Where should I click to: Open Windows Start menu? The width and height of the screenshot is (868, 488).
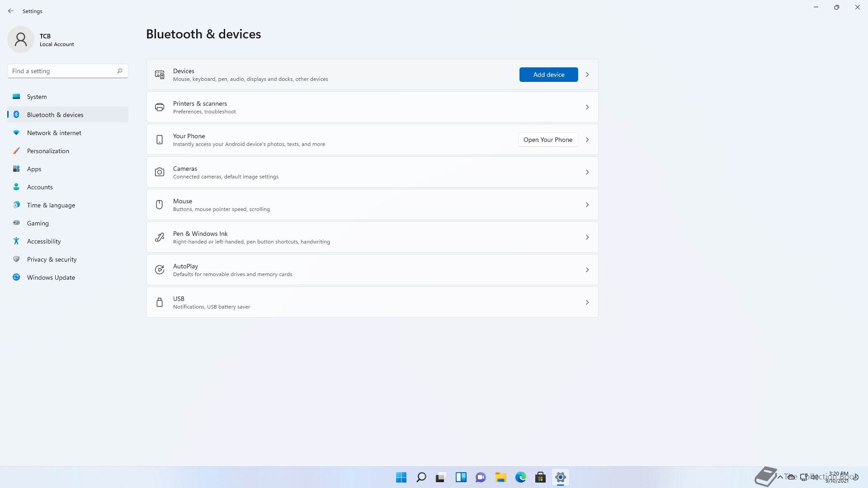click(x=401, y=477)
